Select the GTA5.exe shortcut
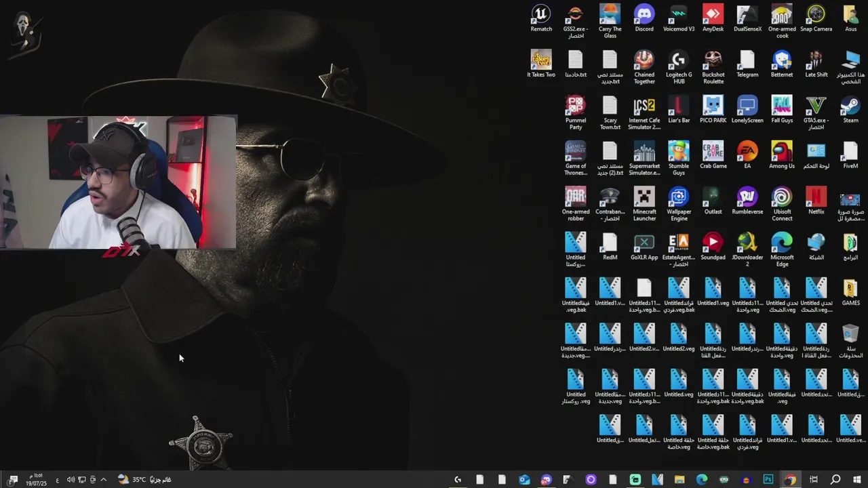The height and width of the screenshot is (488, 868). (816, 113)
